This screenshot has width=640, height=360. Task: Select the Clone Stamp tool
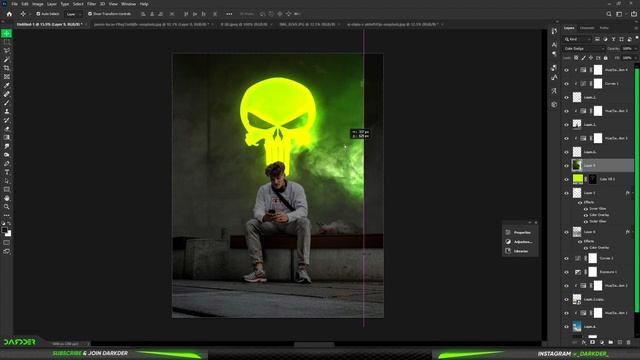coord(7,111)
